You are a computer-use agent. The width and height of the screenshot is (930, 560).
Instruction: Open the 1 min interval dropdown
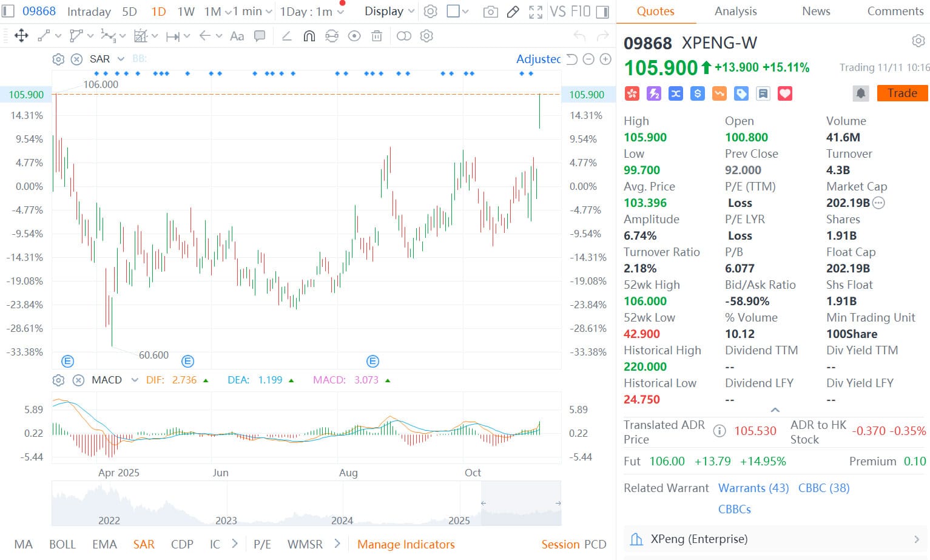(x=250, y=11)
